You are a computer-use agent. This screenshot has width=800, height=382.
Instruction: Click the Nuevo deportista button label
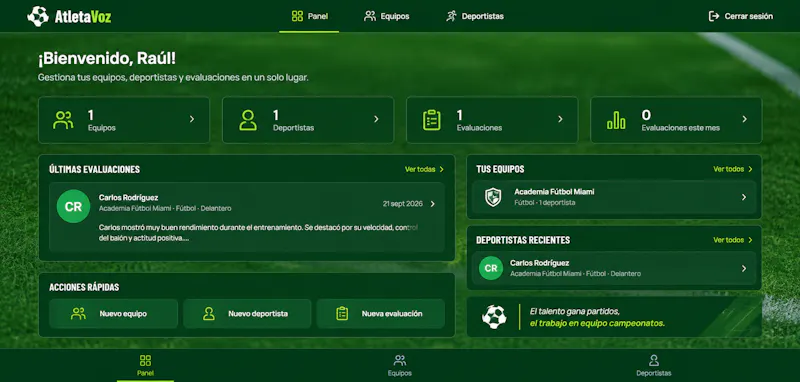point(258,314)
